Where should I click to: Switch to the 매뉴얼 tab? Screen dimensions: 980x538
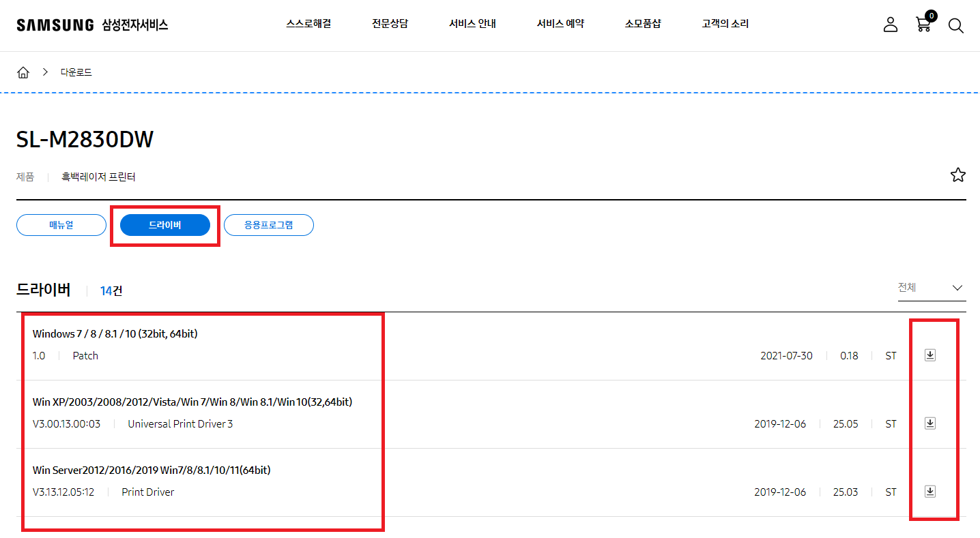(61, 225)
